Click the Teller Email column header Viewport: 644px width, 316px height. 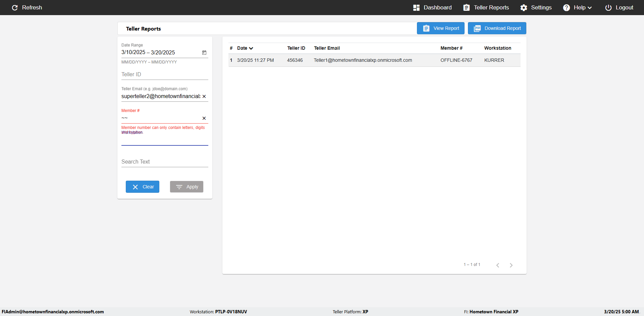click(327, 48)
